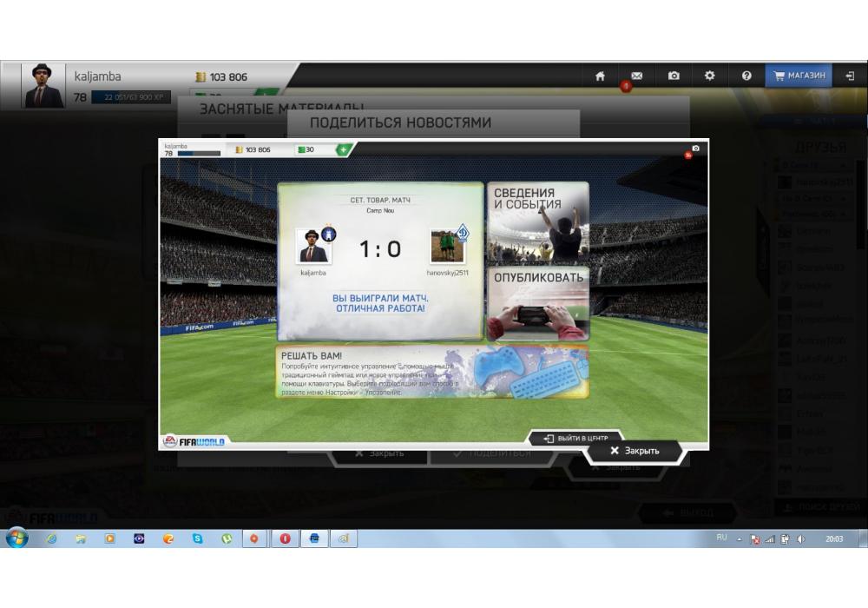
Task: Switch to Opera in taskbar
Action: tap(285, 539)
